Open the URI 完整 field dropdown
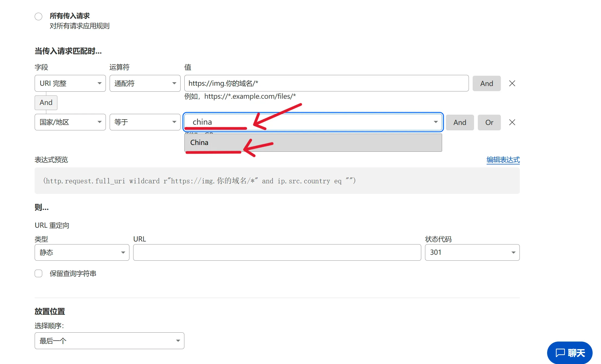Viewport: 601px width, 364px height. coord(70,83)
